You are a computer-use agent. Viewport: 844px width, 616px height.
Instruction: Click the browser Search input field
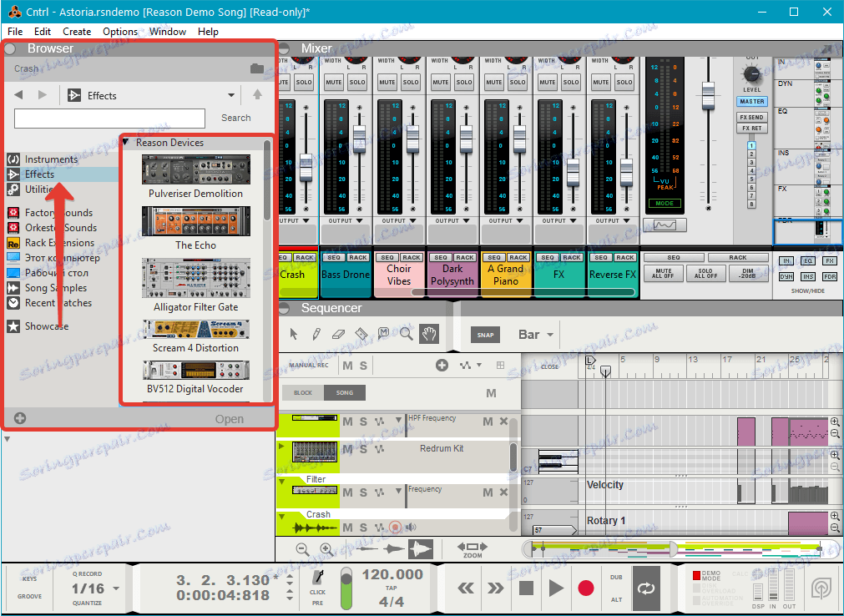coord(109,118)
